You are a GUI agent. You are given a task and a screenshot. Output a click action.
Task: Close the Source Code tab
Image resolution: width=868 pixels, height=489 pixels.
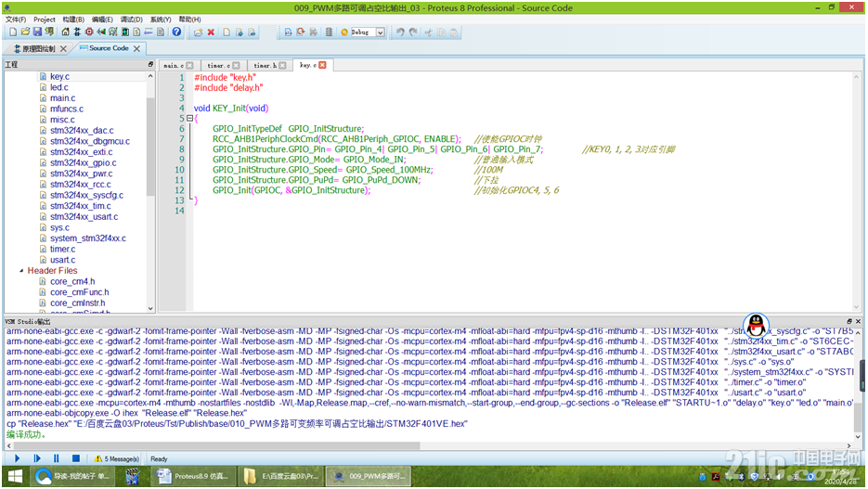(x=136, y=48)
